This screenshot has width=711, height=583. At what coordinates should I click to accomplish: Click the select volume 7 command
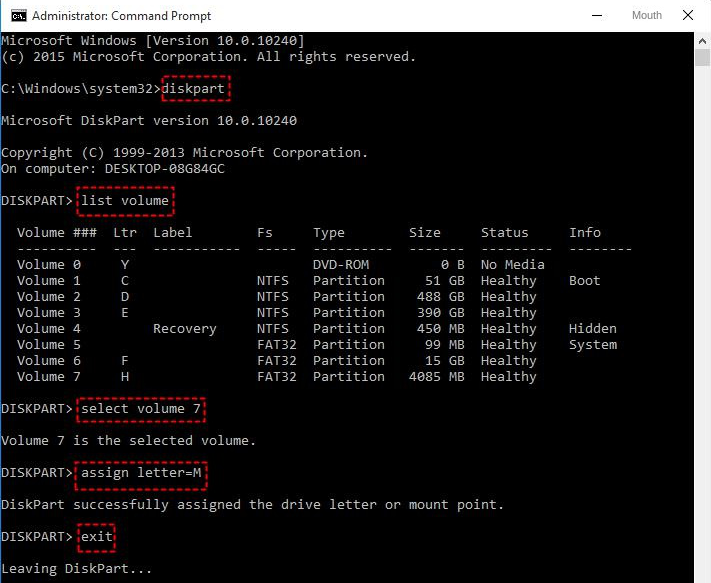144,409
